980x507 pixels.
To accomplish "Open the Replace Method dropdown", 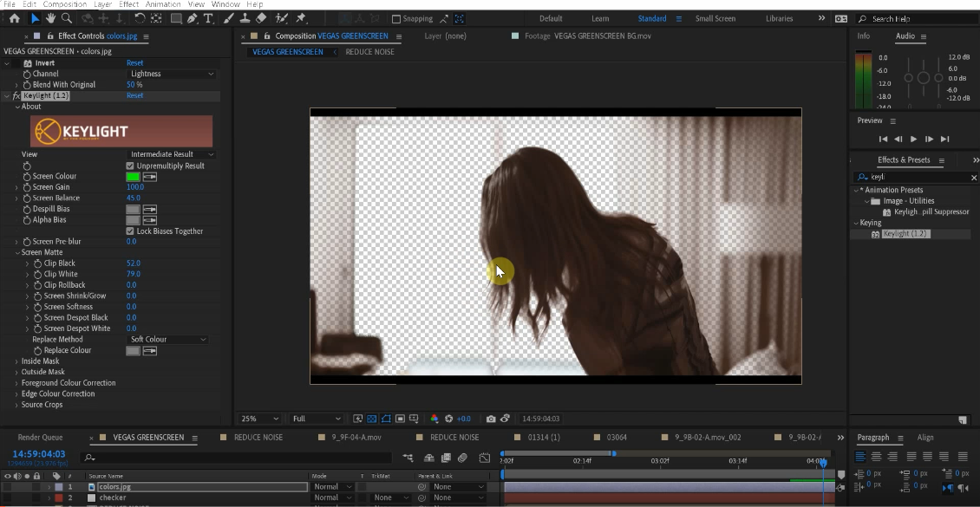I will (x=167, y=340).
